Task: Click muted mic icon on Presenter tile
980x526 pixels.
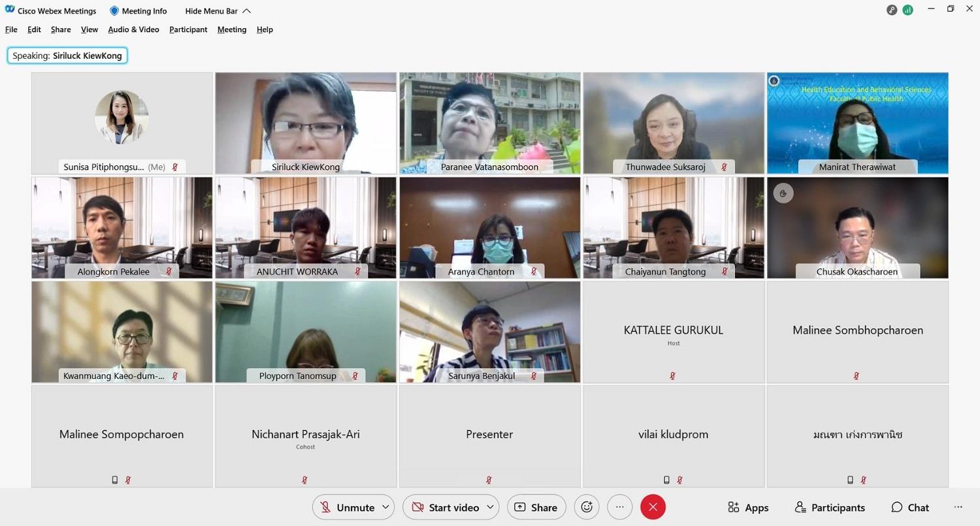Action: pos(489,480)
